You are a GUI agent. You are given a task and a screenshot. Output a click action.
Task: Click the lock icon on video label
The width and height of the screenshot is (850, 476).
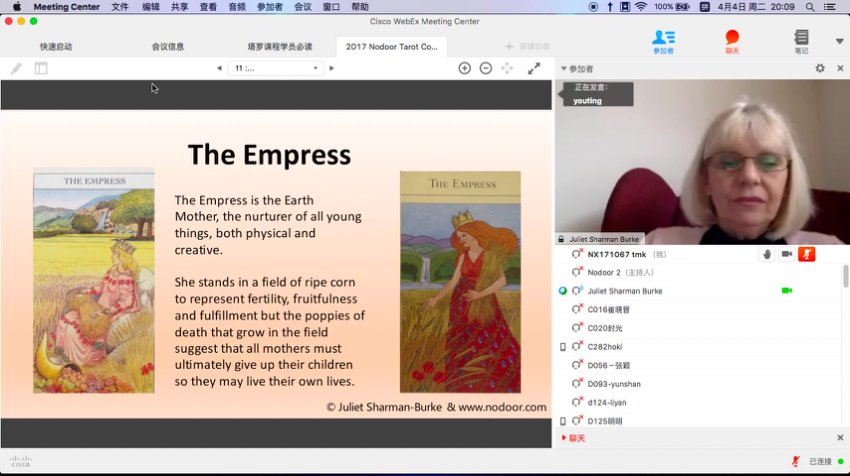[x=561, y=239]
